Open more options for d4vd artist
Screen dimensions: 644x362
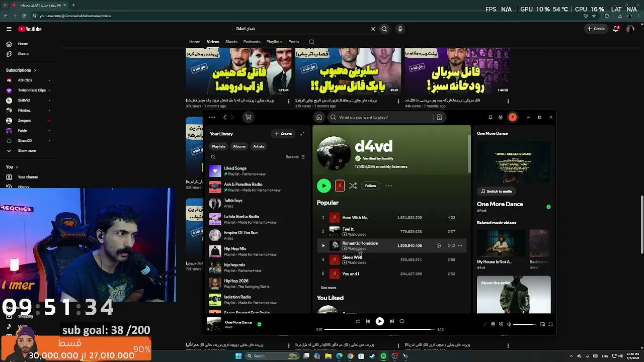tap(388, 186)
